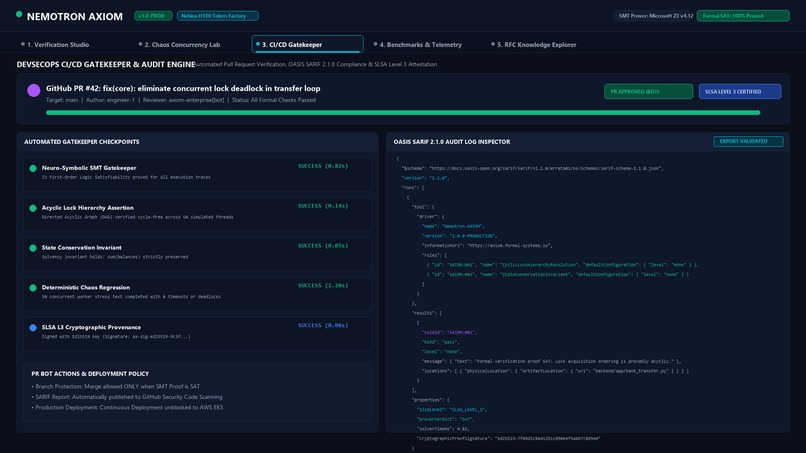
Task: Click the "message" text line in SARIF log
Action: [552, 361]
